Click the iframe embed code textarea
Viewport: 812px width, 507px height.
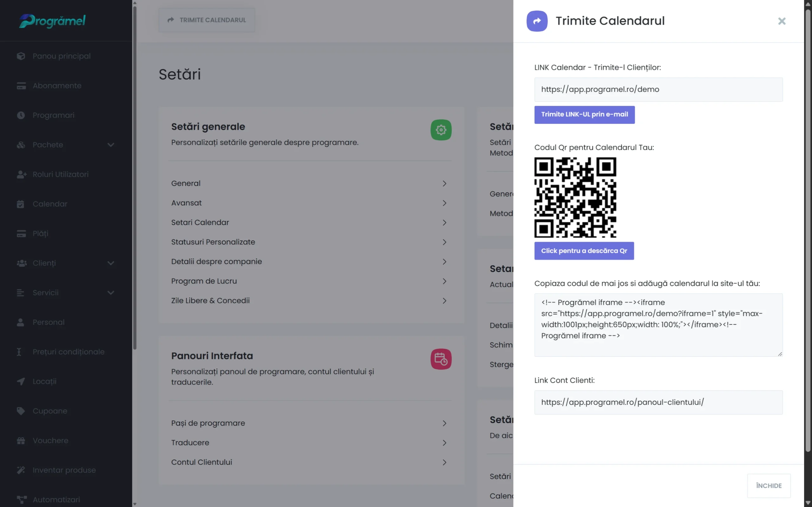tap(658, 324)
